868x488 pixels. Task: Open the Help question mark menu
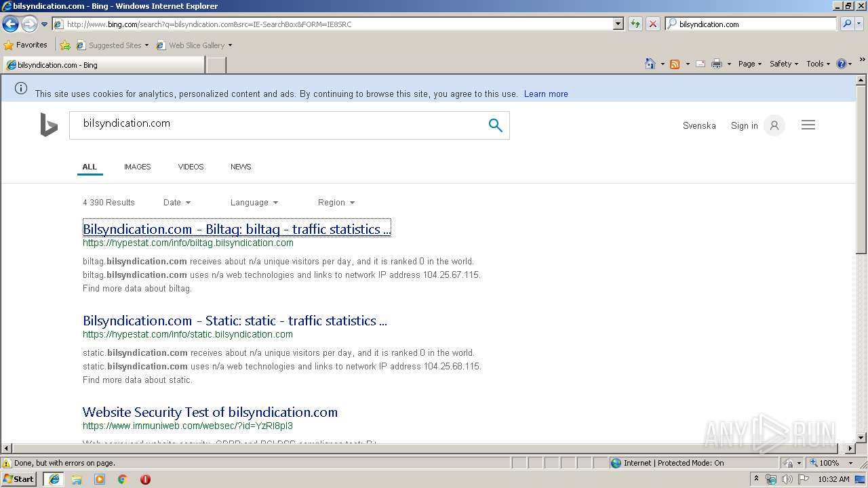click(844, 64)
